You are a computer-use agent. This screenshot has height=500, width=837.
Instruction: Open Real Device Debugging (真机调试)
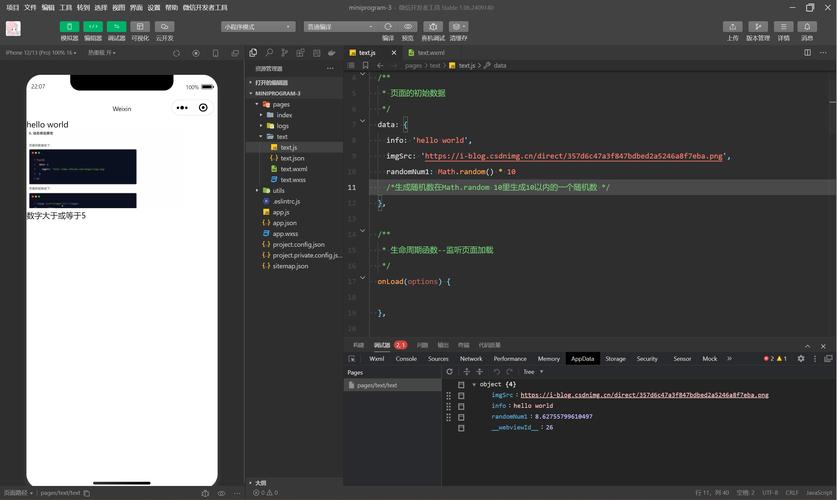point(433,27)
